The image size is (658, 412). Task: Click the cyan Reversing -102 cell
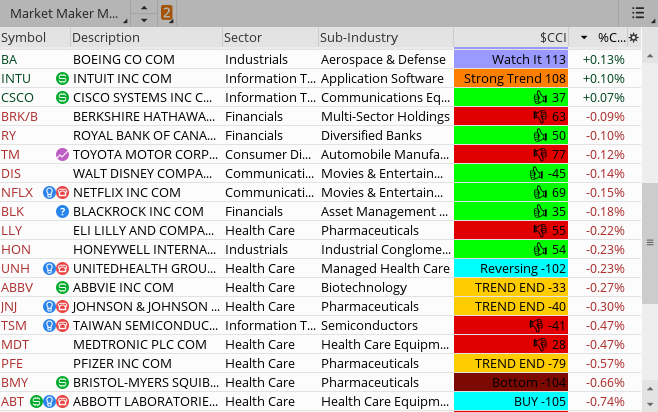point(511,268)
